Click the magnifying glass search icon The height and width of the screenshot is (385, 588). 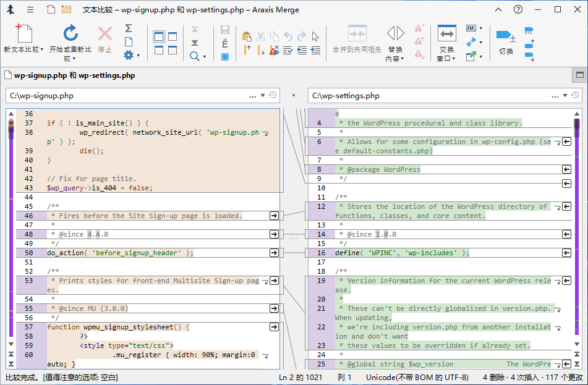(194, 56)
